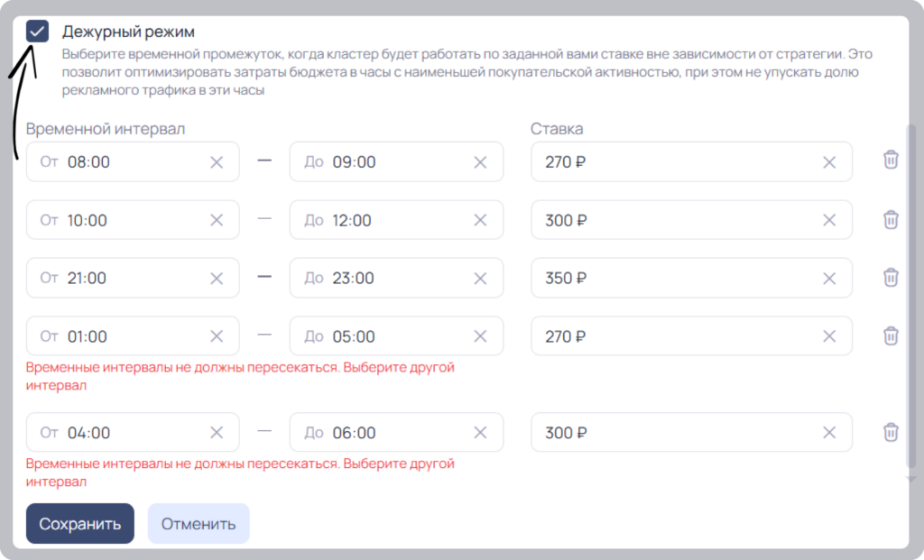This screenshot has height=560, width=924.
Task: Delete the 04:00–06:00 interval row
Action: point(891,432)
